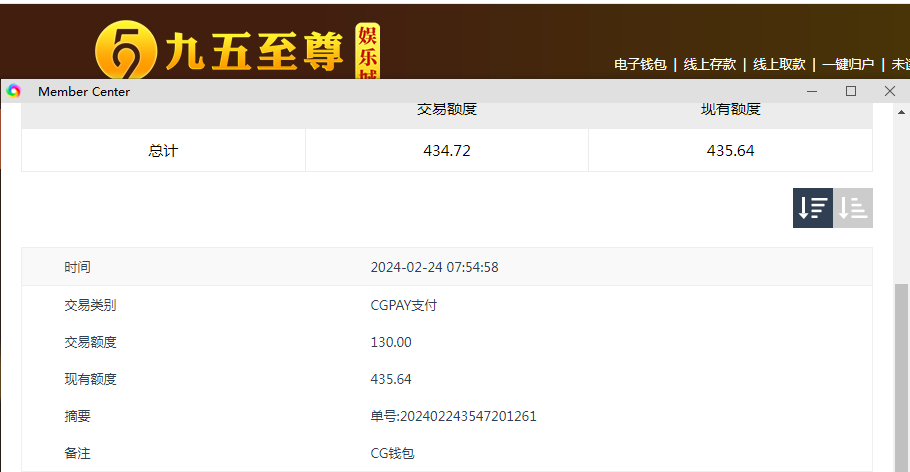Screen dimensions: 910x472
Task: Click the scrollbar up arrow
Action: (901, 112)
